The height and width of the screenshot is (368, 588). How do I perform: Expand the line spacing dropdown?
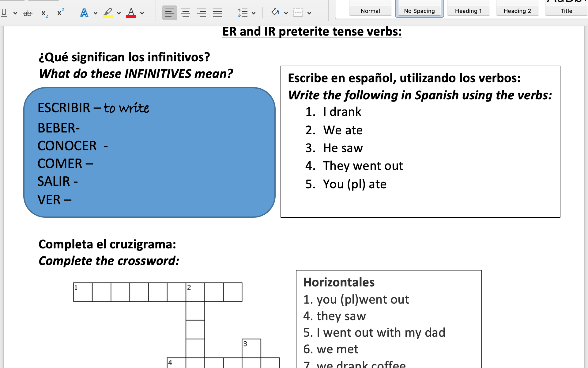254,13
